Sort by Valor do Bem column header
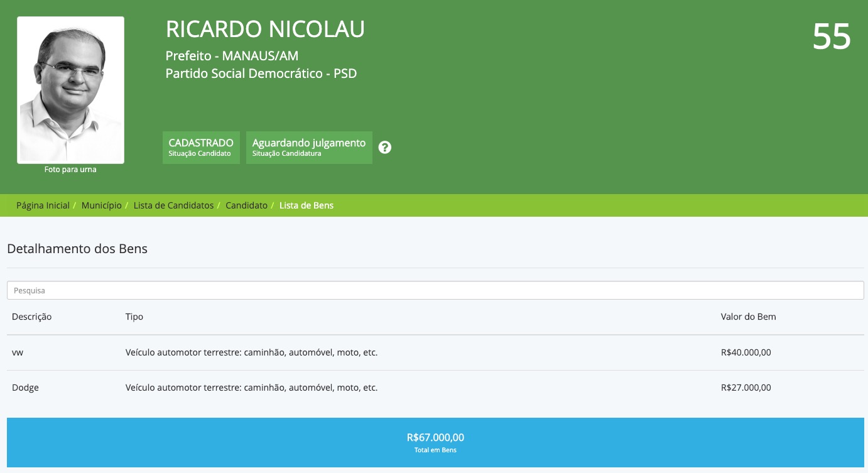Image resolution: width=868 pixels, height=473 pixels. coord(748,317)
